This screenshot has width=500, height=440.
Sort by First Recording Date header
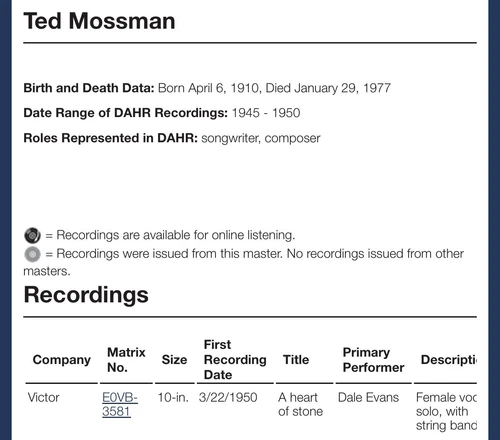coord(235,360)
